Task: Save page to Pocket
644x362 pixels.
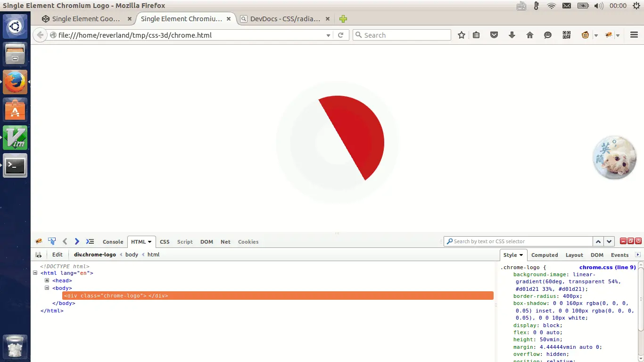Action: coord(494,35)
